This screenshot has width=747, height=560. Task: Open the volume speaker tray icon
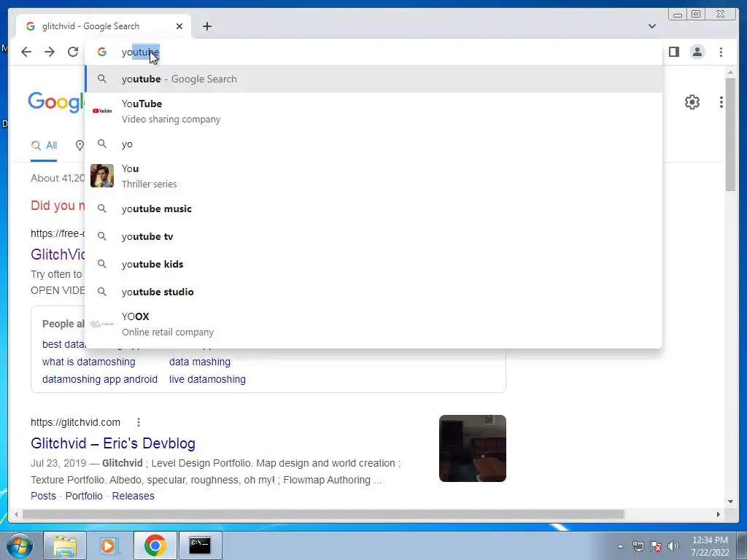673,546
